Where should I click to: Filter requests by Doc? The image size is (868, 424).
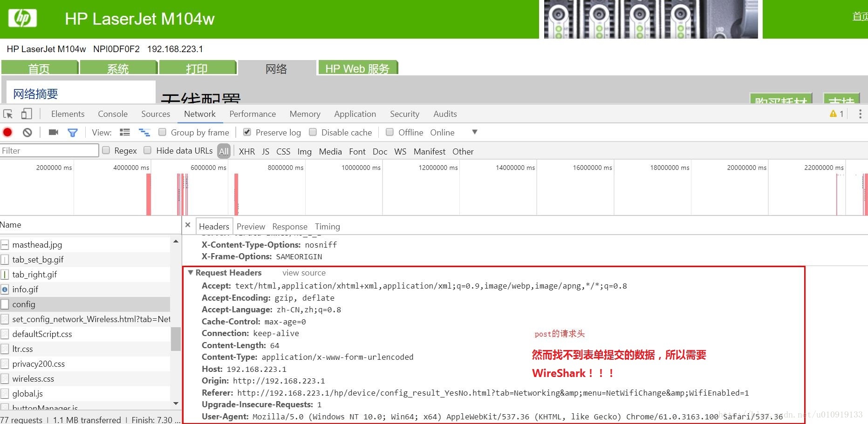click(x=380, y=151)
